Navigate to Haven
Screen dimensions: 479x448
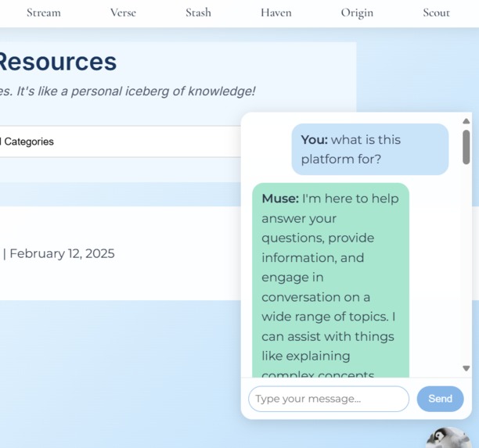tap(276, 13)
